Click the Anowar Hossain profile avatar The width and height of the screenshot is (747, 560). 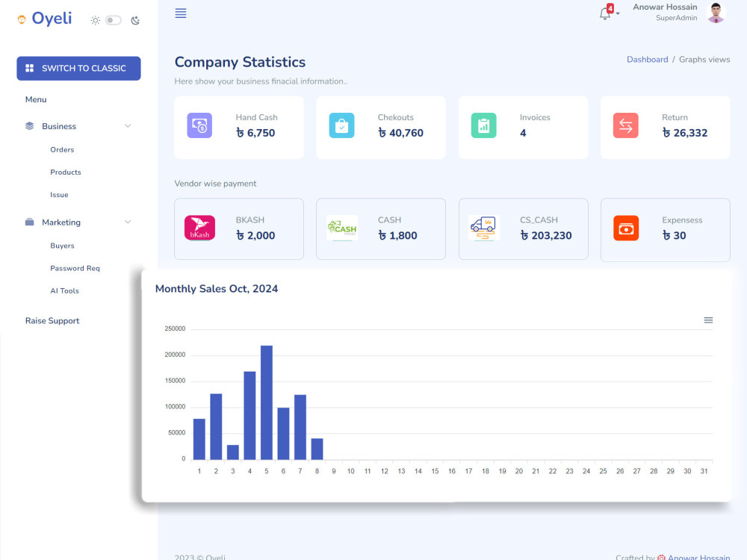point(716,13)
